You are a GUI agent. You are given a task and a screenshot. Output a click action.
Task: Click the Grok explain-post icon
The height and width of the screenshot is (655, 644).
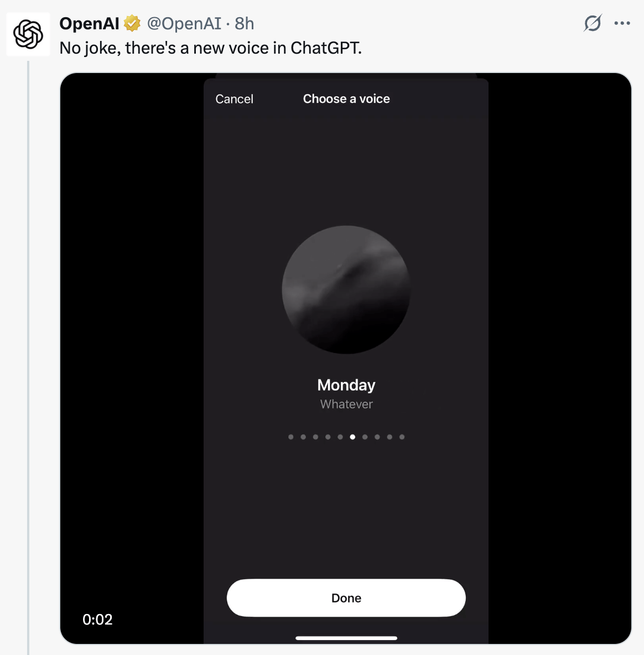(x=593, y=23)
